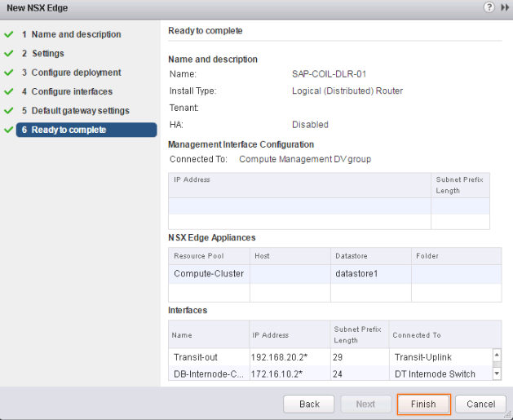Image resolution: width=513 pixels, height=420 pixels.
Task: Select step 6 Ready to complete
Action: click(86, 130)
